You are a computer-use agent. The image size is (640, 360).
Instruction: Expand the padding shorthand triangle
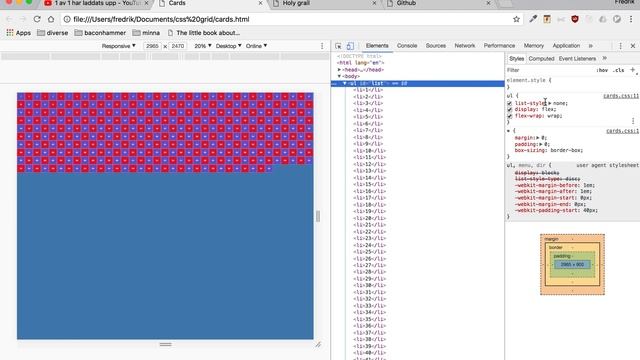pos(541,144)
